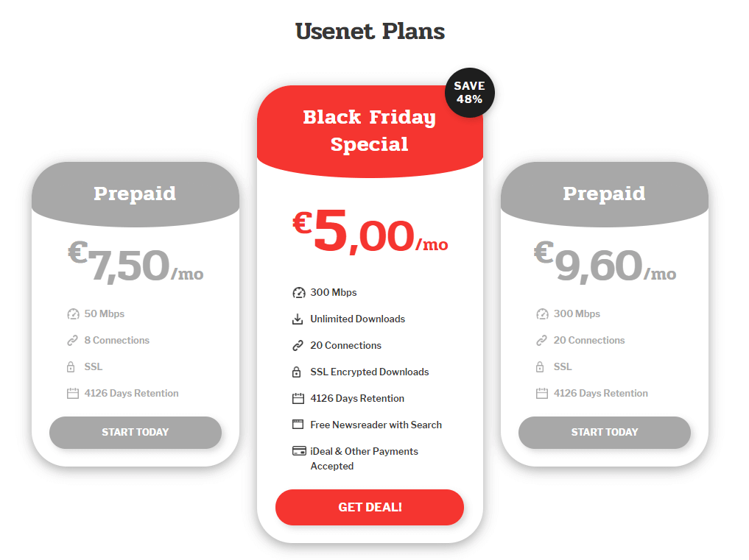This screenshot has height=560, width=749.
Task: Select the calendar icon near 4126 Days Retention
Action: click(298, 398)
